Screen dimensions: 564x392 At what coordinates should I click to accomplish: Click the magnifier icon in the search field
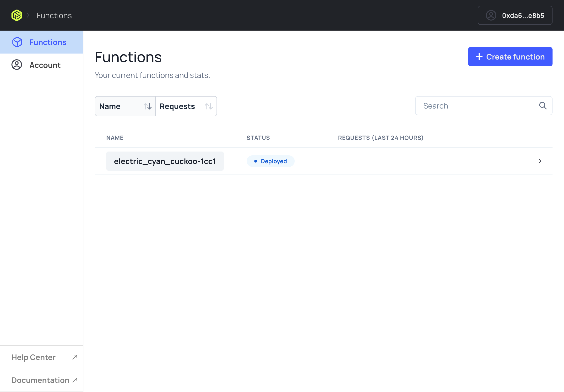pos(543,106)
